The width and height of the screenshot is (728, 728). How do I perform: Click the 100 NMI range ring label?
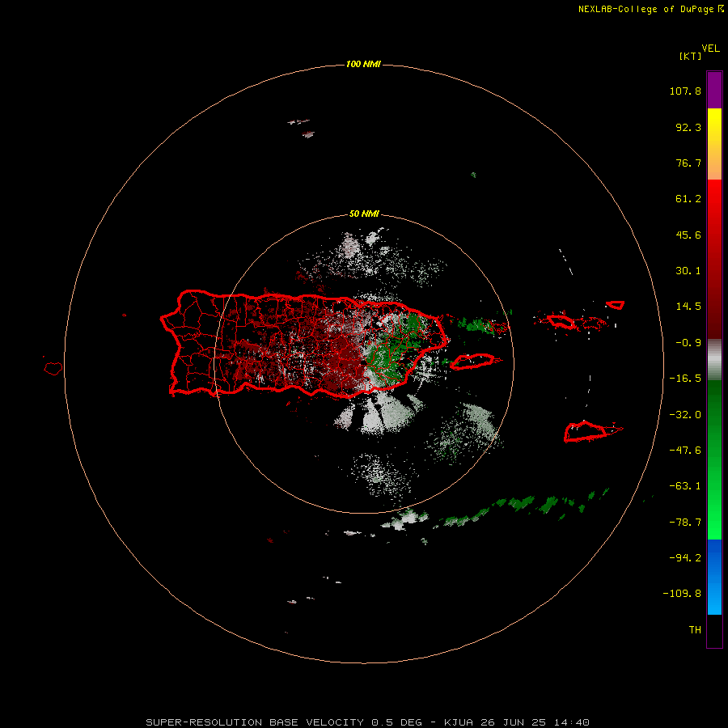tap(363, 64)
